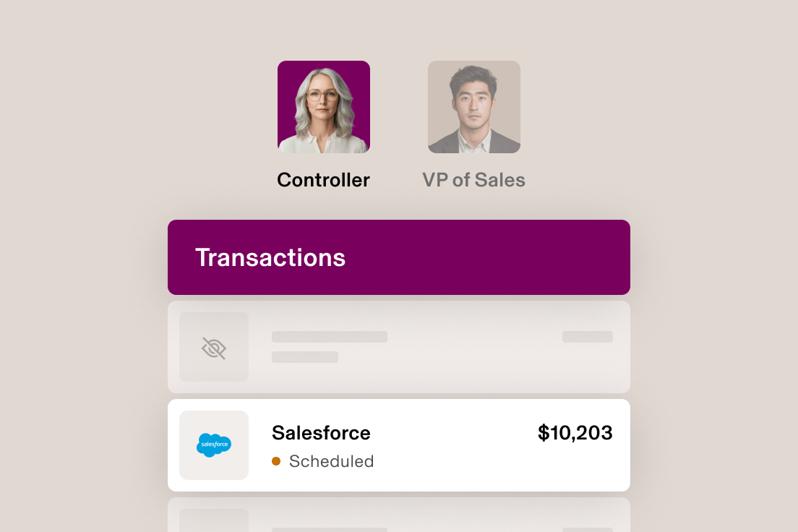Select the VP of Sales avatar photo

click(x=473, y=106)
